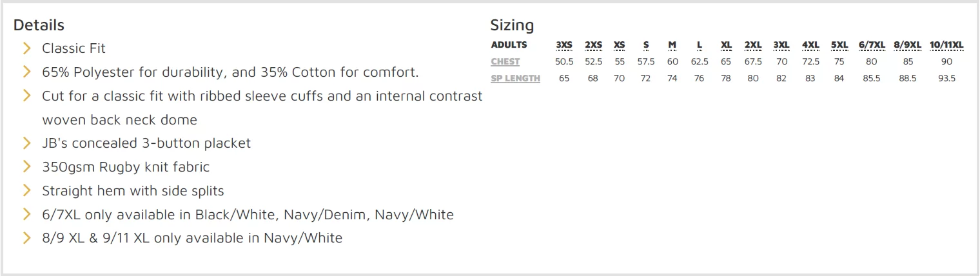Viewport: 980px width, 278px height.
Task: Click the M size header
Action: pyautogui.click(x=672, y=45)
